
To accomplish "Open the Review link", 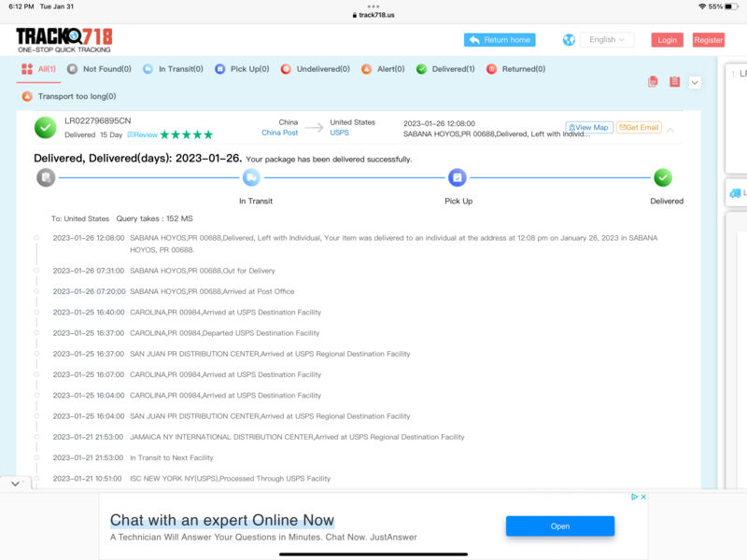I will pyautogui.click(x=143, y=134).
